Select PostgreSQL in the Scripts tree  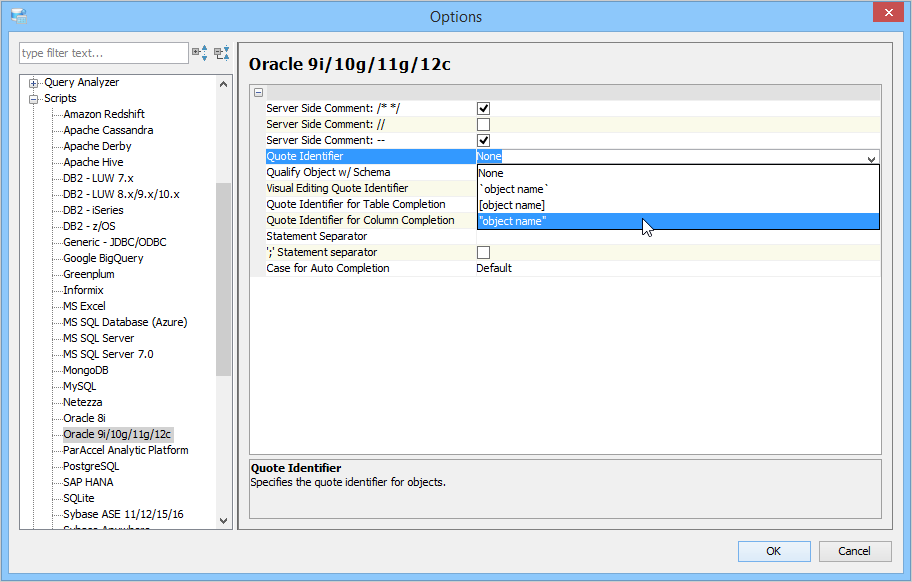pyautogui.click(x=91, y=466)
